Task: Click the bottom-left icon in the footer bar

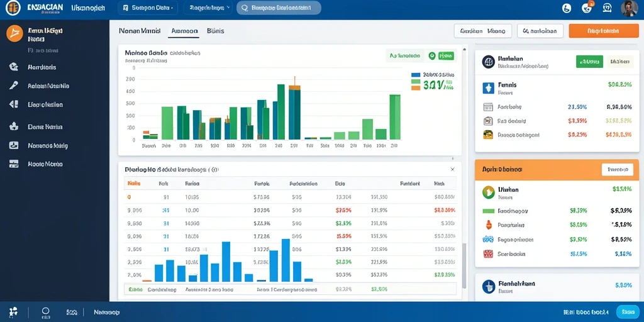Action: tap(14, 311)
